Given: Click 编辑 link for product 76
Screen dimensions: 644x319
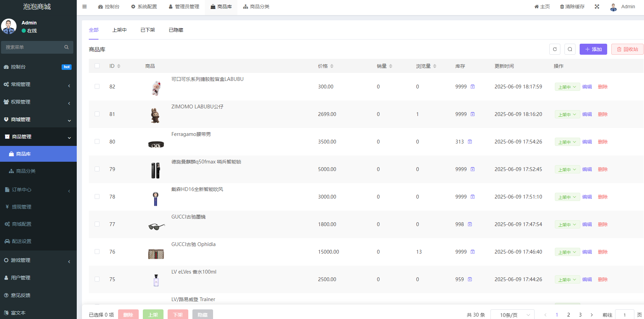Looking at the screenshot, I should click(587, 252).
